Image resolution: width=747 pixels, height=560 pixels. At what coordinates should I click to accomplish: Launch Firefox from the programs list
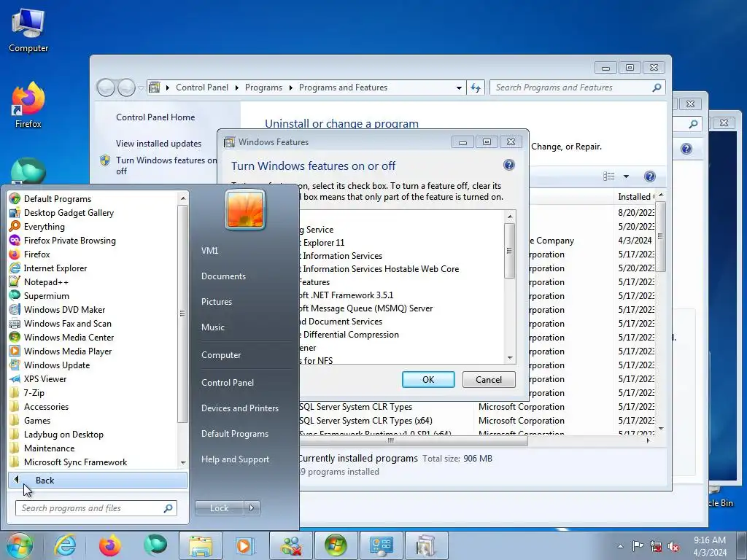[29, 254]
